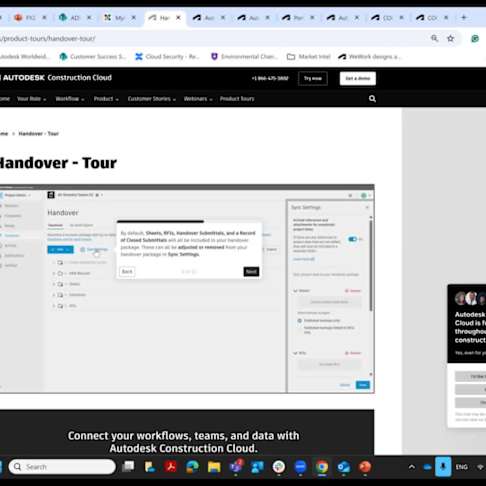
Task: Click the Sync Settings gear link
Action: coord(94,249)
